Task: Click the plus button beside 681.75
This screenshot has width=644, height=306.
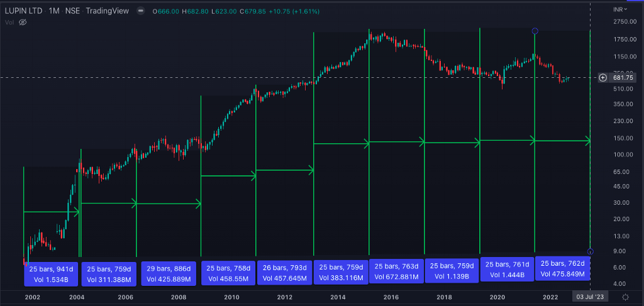Action: pyautogui.click(x=602, y=77)
